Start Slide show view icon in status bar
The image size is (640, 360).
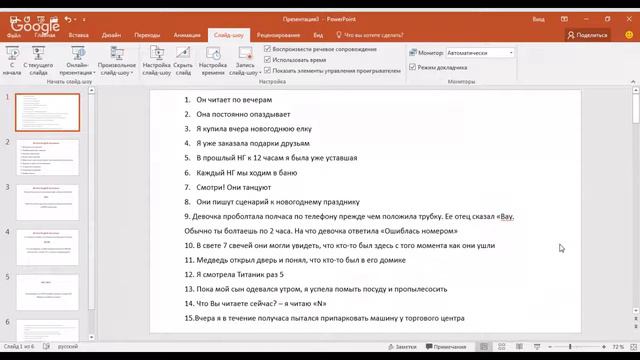click(x=537, y=347)
